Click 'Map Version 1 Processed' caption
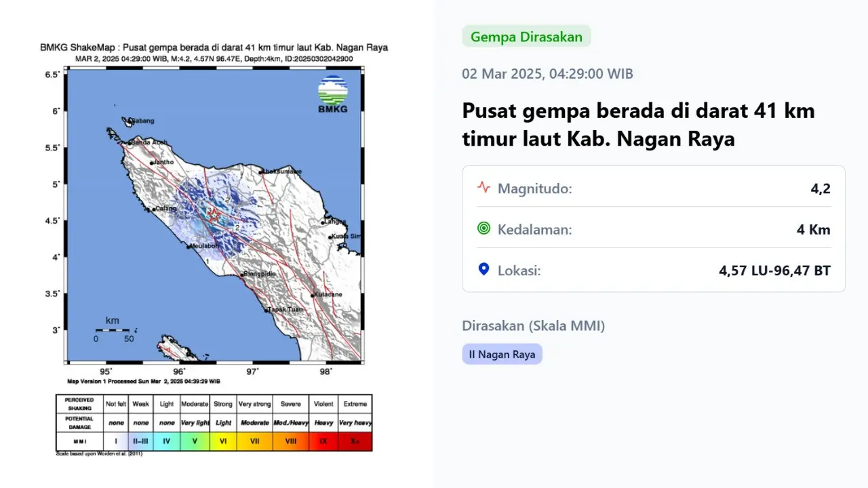This screenshot has width=868, height=488. (143, 382)
